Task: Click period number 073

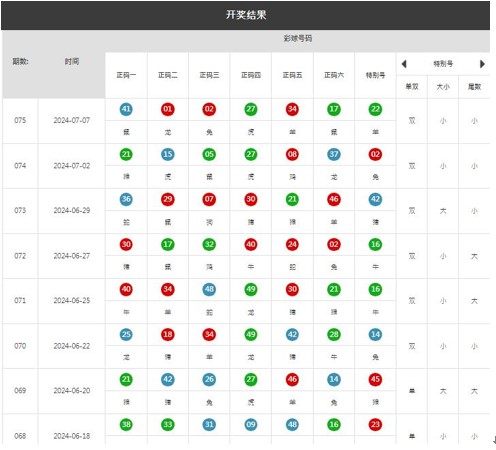Action: (20, 210)
